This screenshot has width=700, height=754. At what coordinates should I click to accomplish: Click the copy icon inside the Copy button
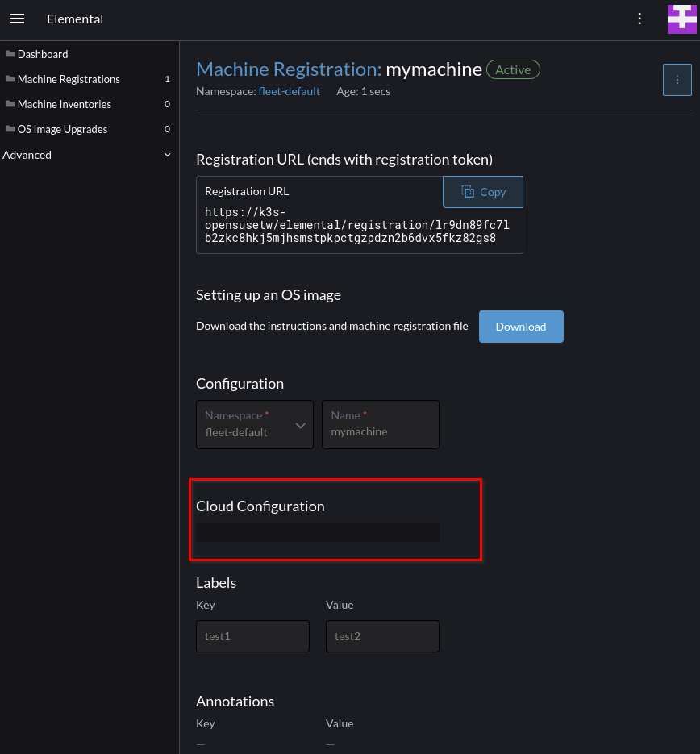click(468, 192)
